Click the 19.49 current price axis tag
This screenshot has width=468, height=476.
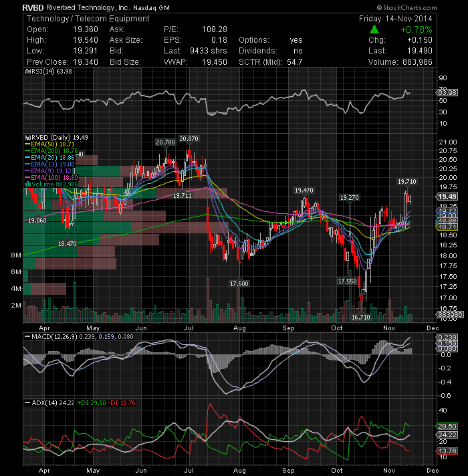click(x=447, y=197)
